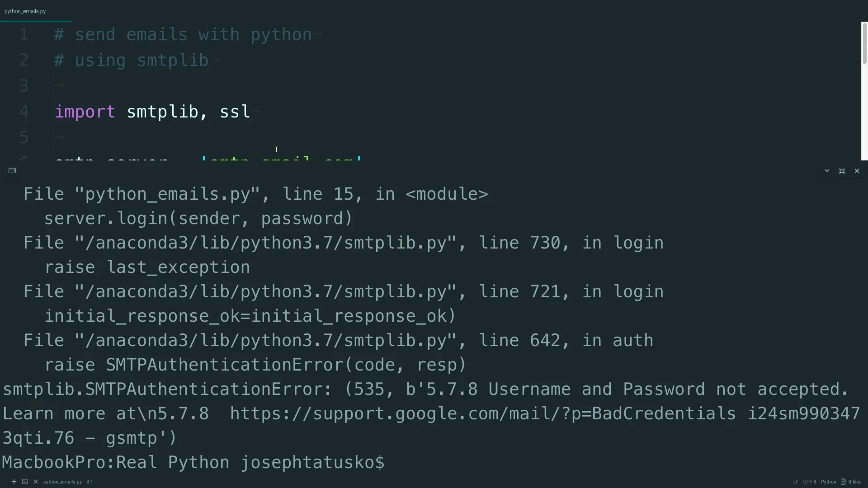
Task: Hide terminal panel using chevron arrow
Action: (827, 171)
